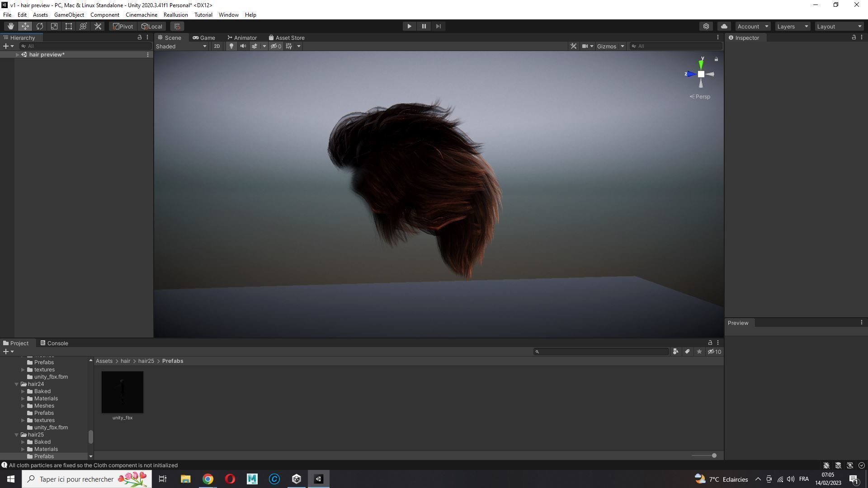Switch to the Animator tab

242,38
